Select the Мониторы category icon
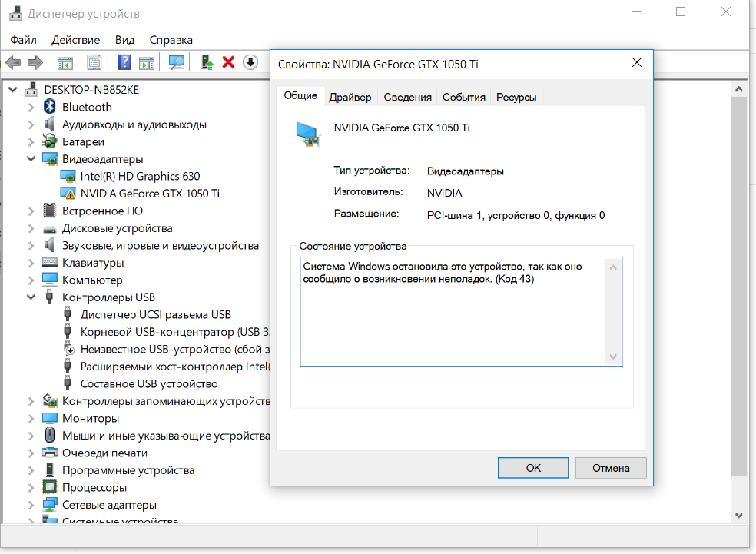Screen dimensions: 756x554 click(50, 417)
